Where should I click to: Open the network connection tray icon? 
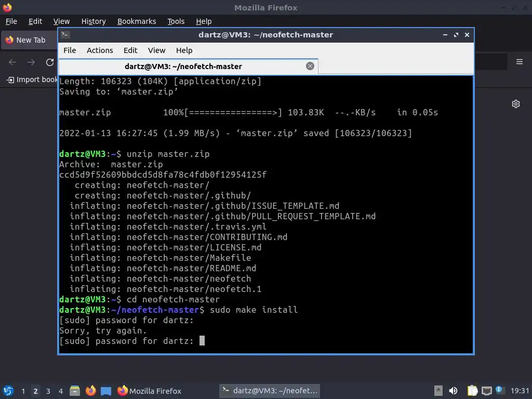(x=486, y=391)
